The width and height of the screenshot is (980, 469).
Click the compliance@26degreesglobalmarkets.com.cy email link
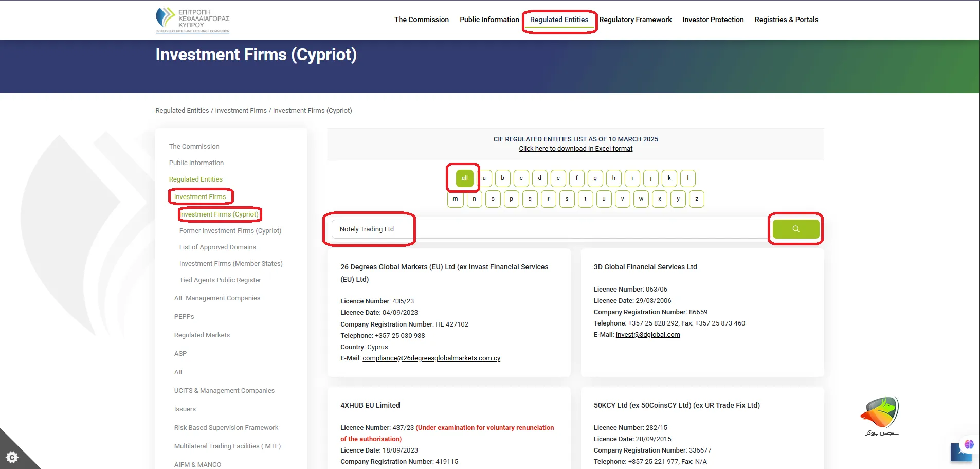pos(431,358)
